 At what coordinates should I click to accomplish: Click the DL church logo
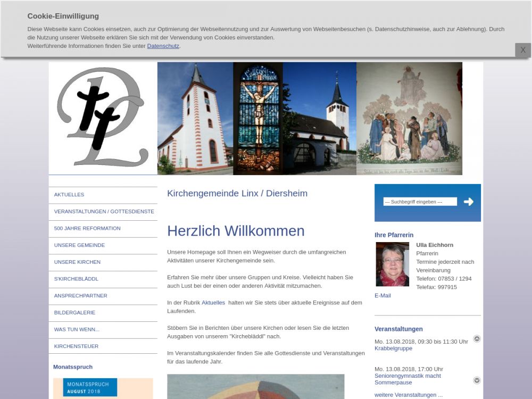[102, 117]
